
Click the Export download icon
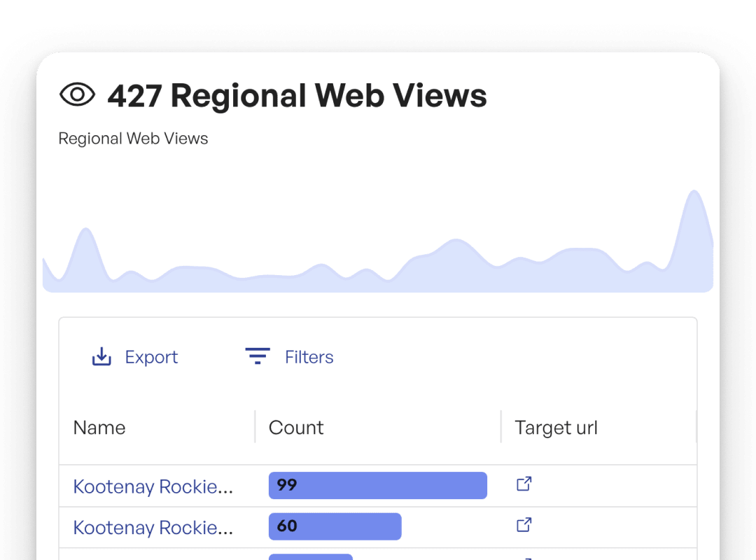click(102, 357)
